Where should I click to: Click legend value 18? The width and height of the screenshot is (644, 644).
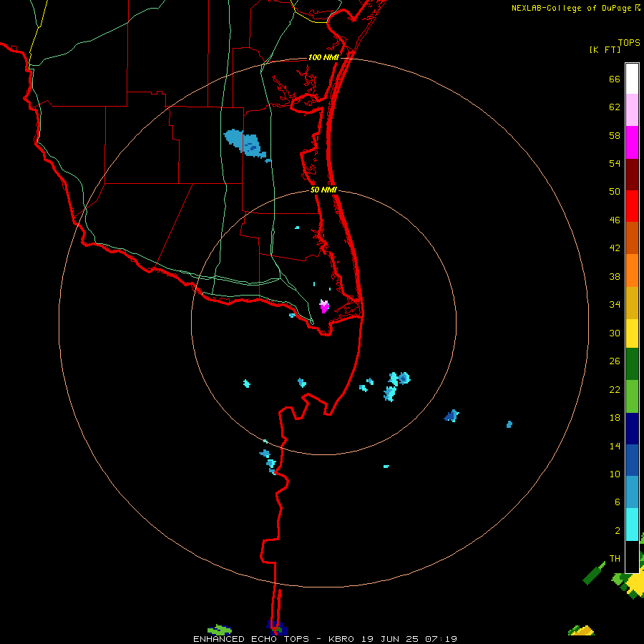click(x=615, y=418)
